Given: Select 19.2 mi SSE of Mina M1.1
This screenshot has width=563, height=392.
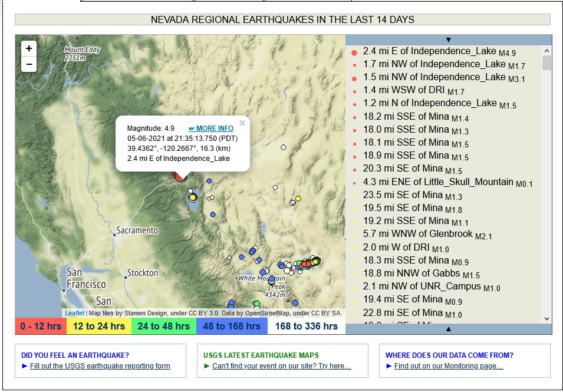Looking at the screenshot, I should coord(416,221).
